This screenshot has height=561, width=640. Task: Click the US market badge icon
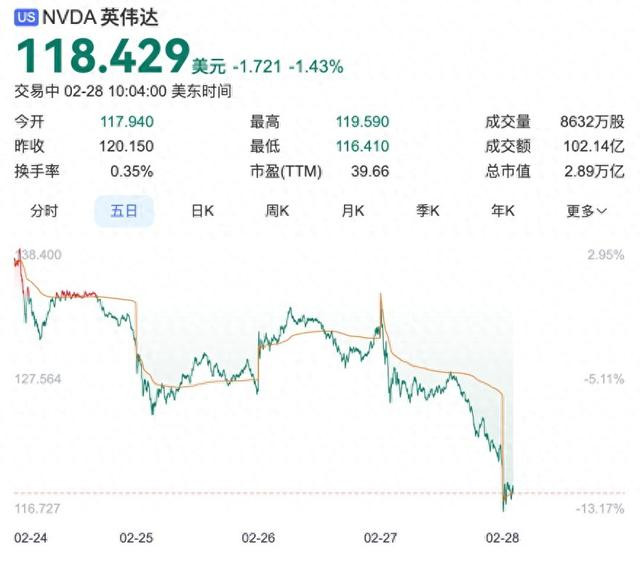click(x=26, y=17)
